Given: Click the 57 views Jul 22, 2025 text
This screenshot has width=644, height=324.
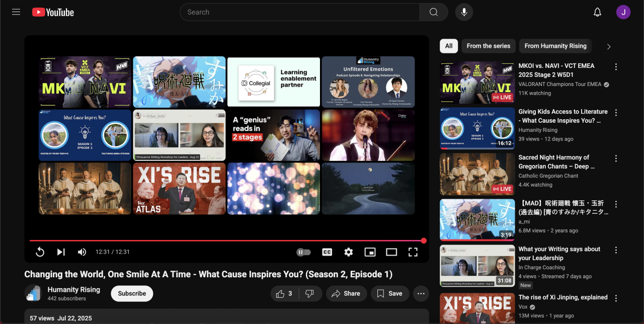Looking at the screenshot, I should coord(61,318).
